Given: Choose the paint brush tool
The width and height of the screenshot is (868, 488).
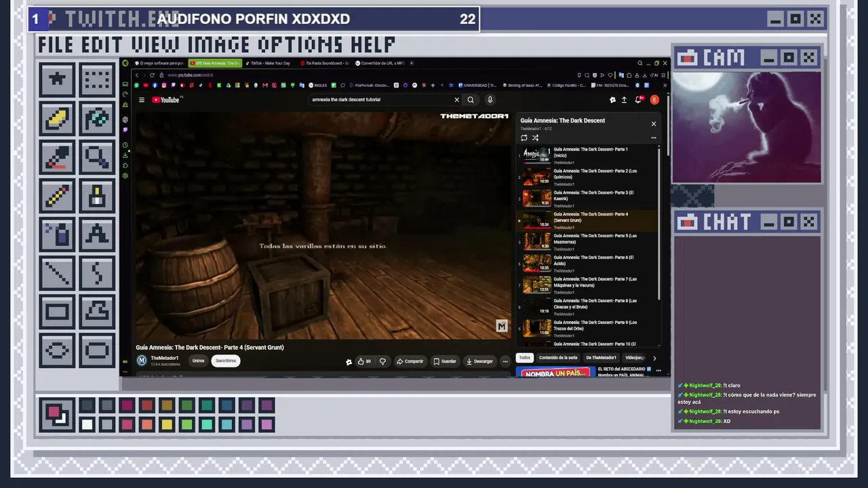Looking at the screenshot, I should tap(98, 197).
